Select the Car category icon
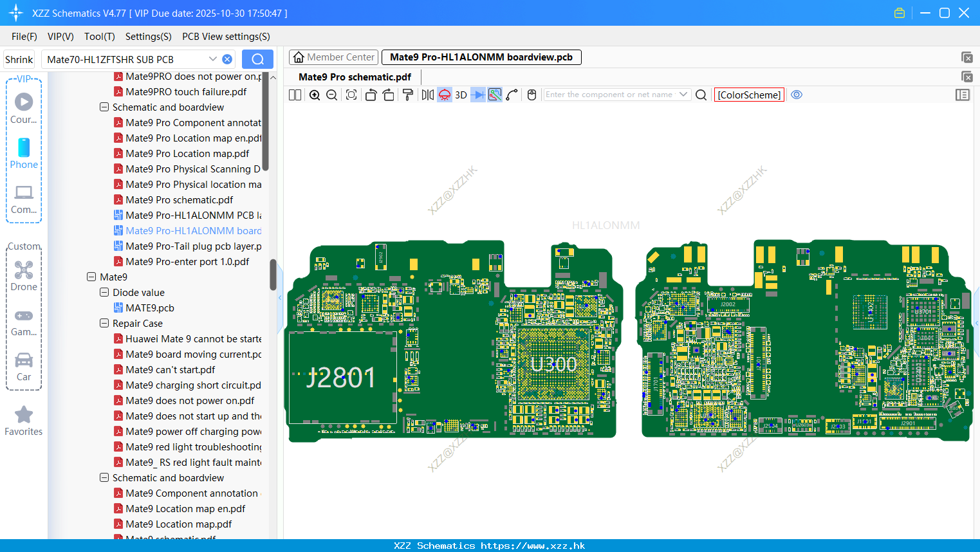Screen dimensions: 980x552 (x=24, y=367)
